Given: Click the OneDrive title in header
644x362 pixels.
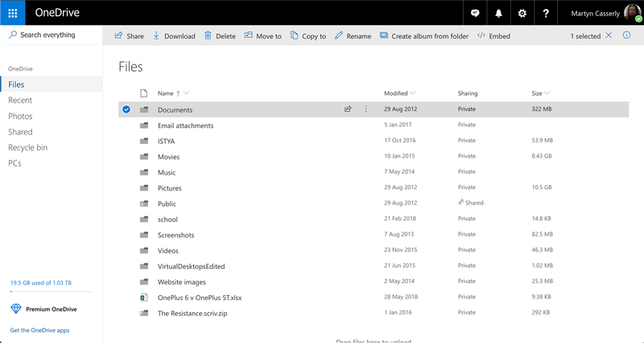Looking at the screenshot, I should [57, 13].
